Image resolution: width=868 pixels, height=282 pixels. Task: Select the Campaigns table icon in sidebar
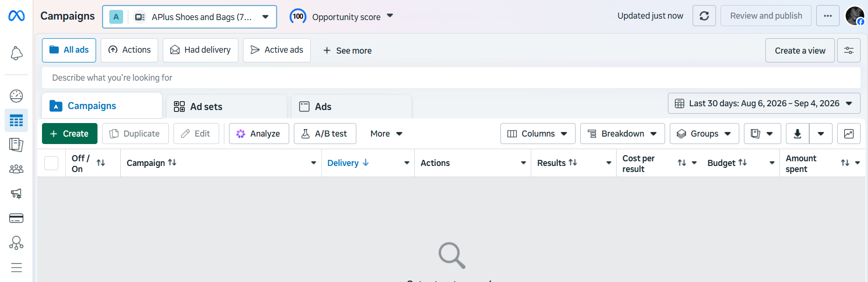pos(16,121)
